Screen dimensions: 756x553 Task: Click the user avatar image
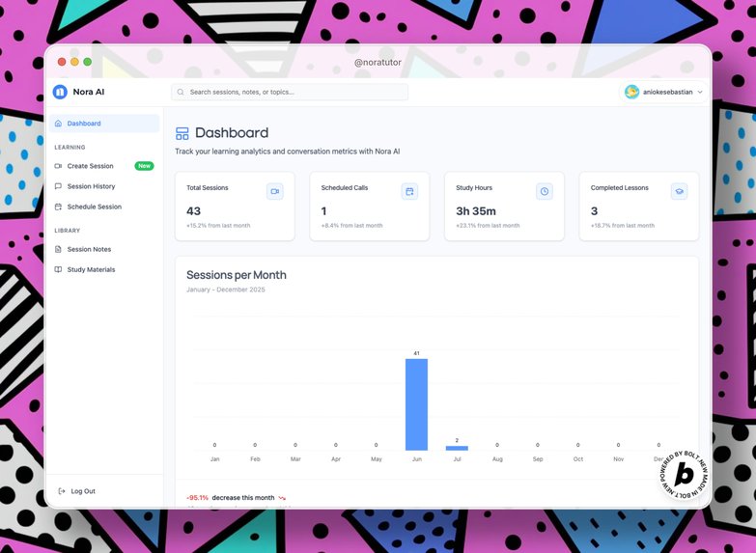coord(631,92)
